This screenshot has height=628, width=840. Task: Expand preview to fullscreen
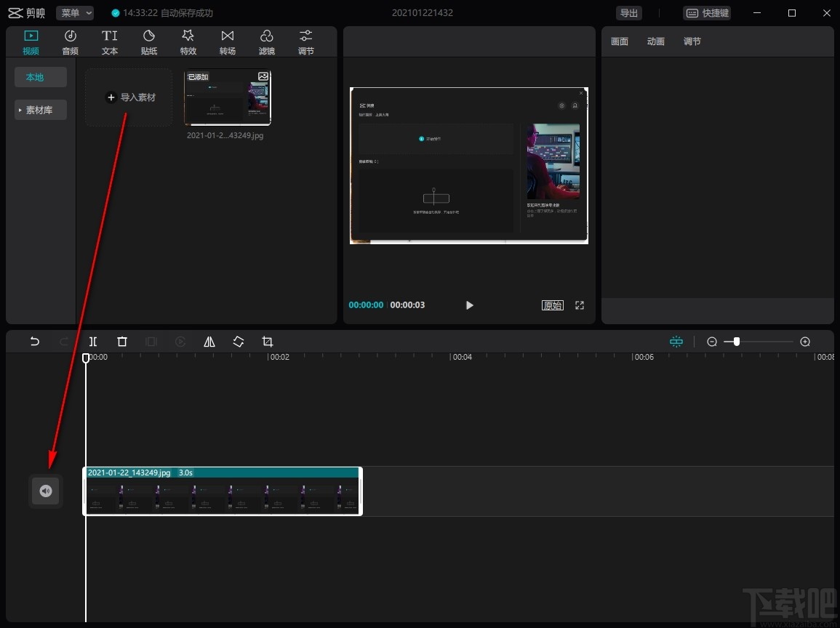point(580,305)
